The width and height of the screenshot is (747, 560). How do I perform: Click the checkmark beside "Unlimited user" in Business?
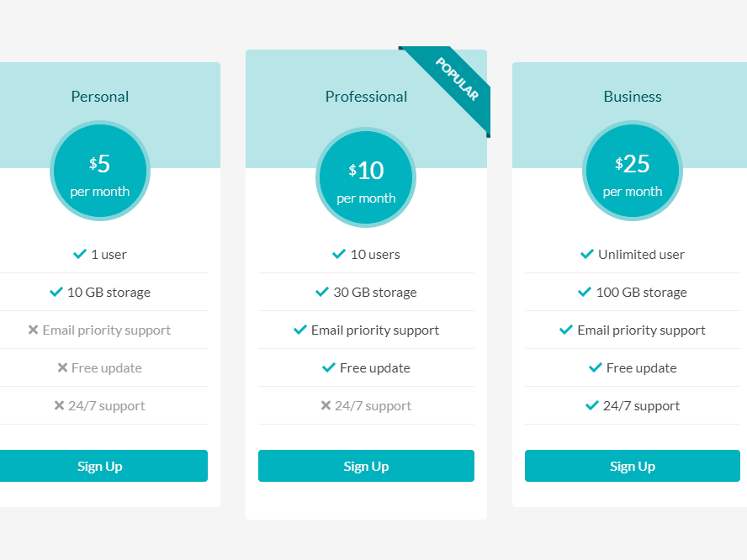pos(586,254)
